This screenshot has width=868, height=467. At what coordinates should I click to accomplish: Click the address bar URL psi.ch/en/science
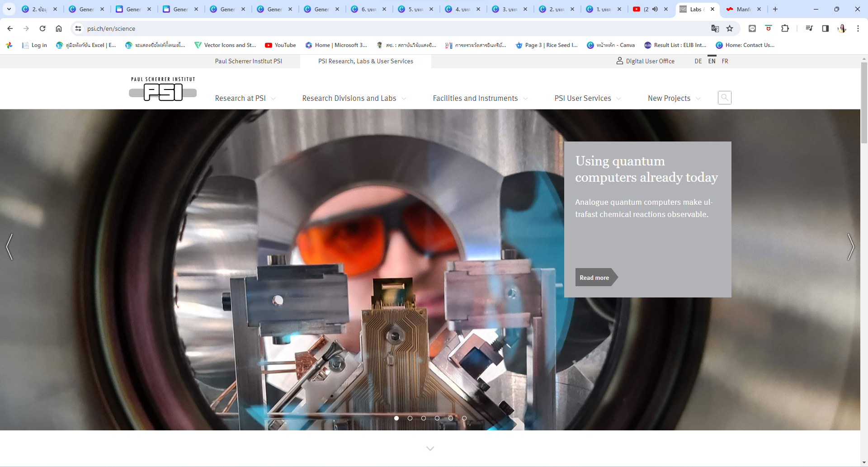111,28
